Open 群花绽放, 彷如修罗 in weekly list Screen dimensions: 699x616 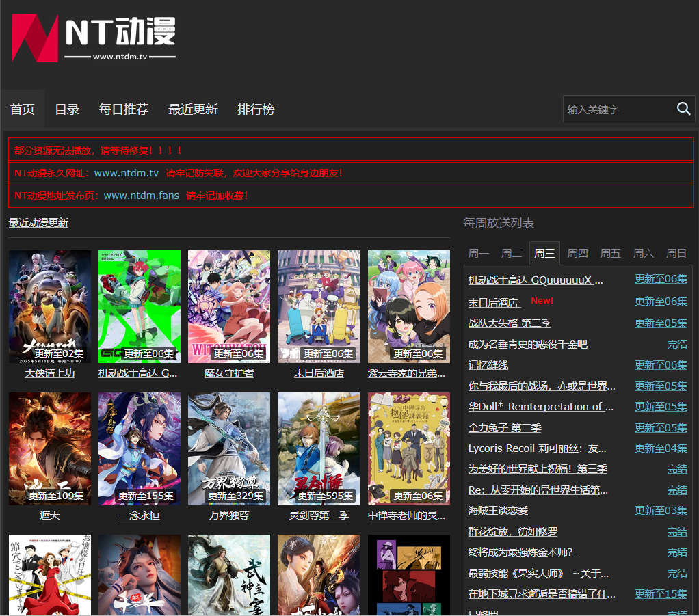coord(513,531)
